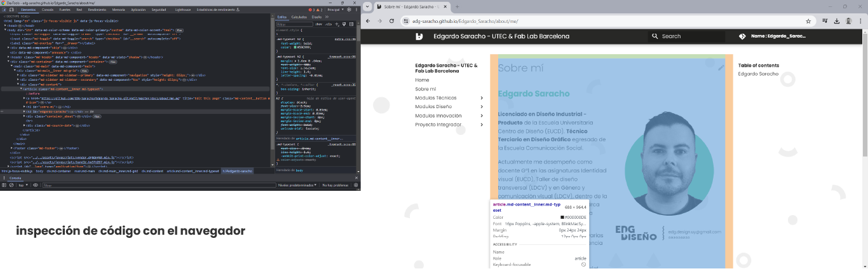Image resolution: width=868 pixels, height=271 pixels.
Task: Switch to the Fuentes tab
Action: [65, 10]
